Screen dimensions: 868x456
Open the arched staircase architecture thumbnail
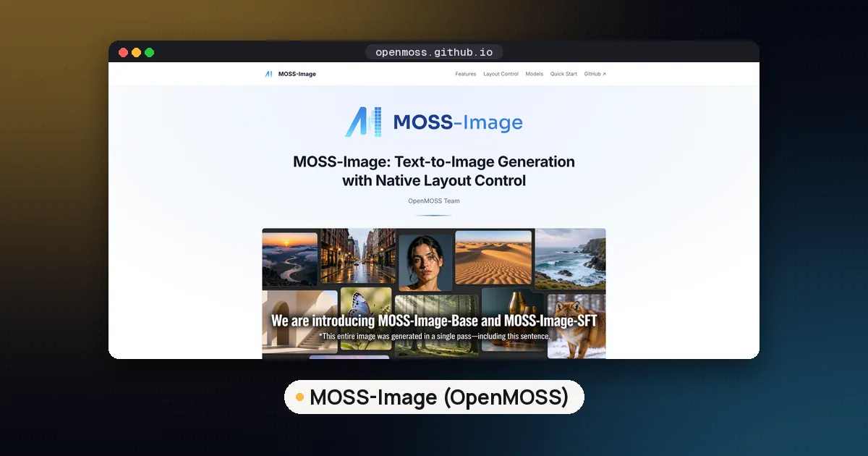click(300, 321)
